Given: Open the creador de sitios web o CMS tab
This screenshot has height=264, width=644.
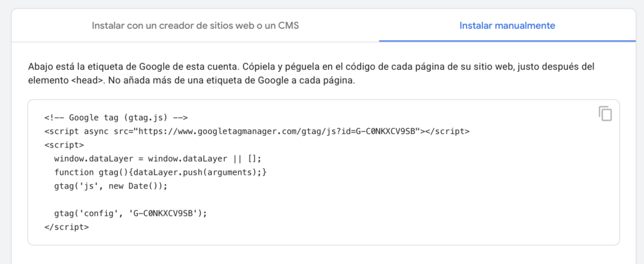Looking at the screenshot, I should pos(195,26).
